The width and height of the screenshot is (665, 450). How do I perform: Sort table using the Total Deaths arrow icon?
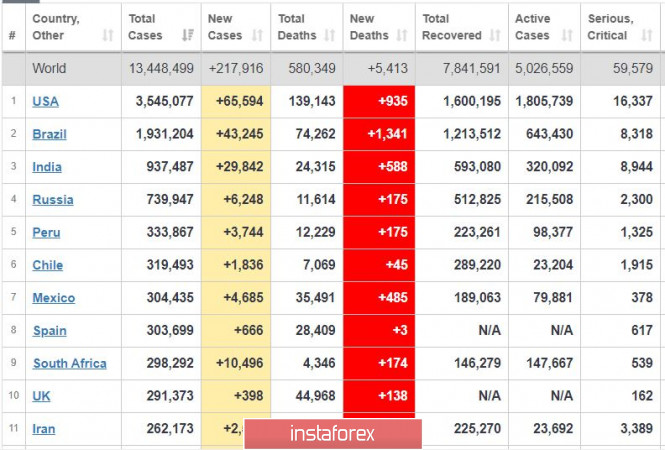328,36
